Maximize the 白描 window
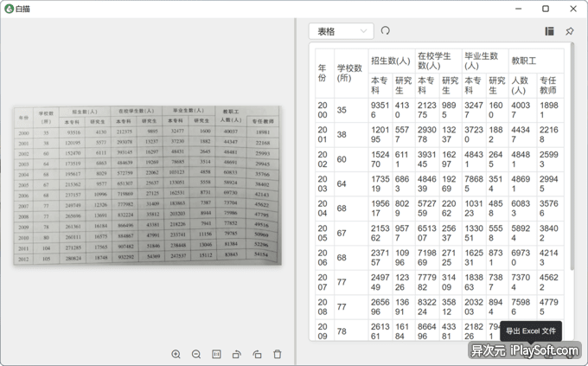Viewport: 588px width, 366px height. (546, 9)
